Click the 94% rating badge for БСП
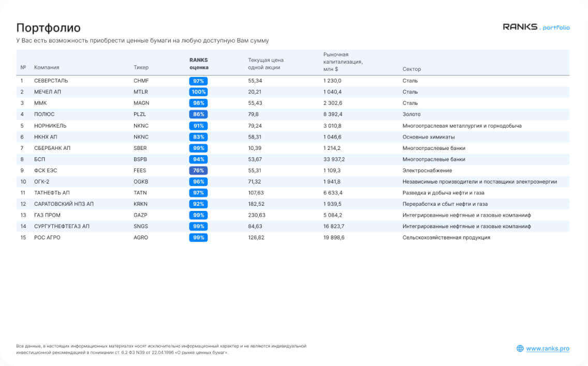Screen dimensions: 588x366 pyautogui.click(x=198, y=159)
